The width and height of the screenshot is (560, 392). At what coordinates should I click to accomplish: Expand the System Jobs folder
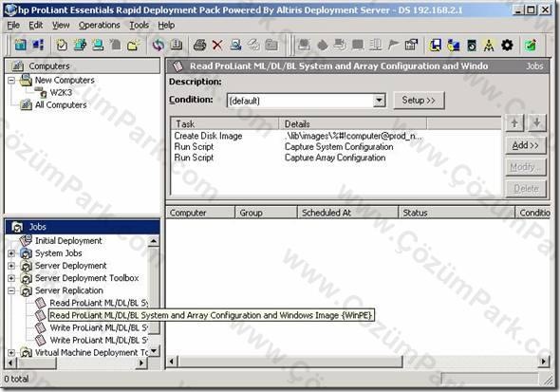11,253
